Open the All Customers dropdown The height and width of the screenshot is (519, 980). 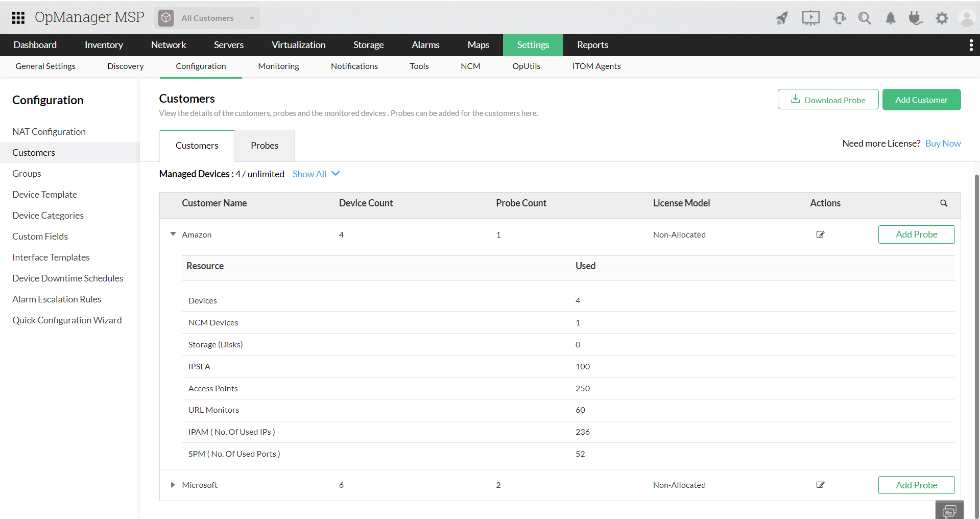pyautogui.click(x=207, y=18)
